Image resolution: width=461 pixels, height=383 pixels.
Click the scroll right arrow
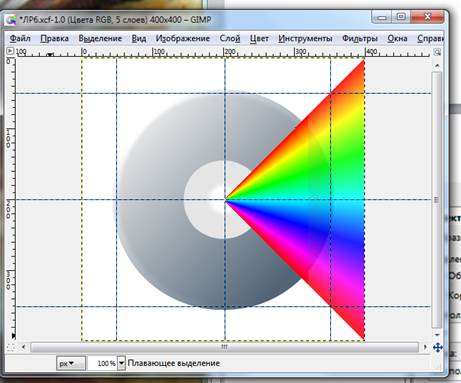coord(425,347)
